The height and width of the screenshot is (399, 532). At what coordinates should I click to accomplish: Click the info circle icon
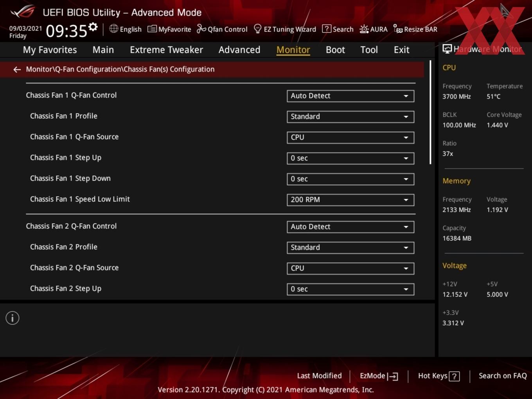[13, 318]
